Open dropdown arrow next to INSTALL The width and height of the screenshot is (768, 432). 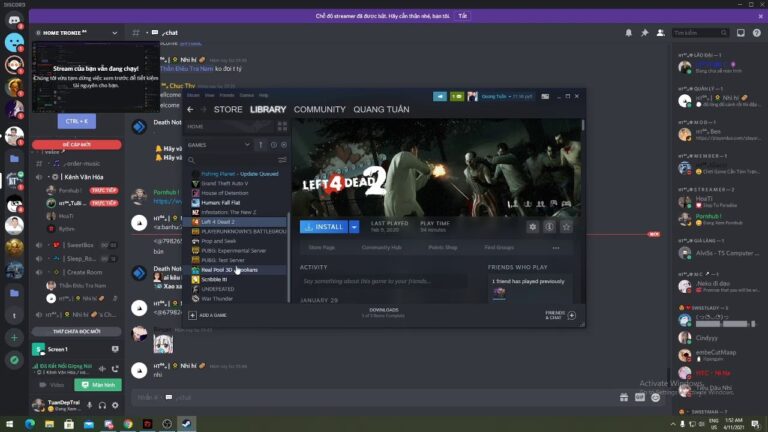(x=354, y=227)
